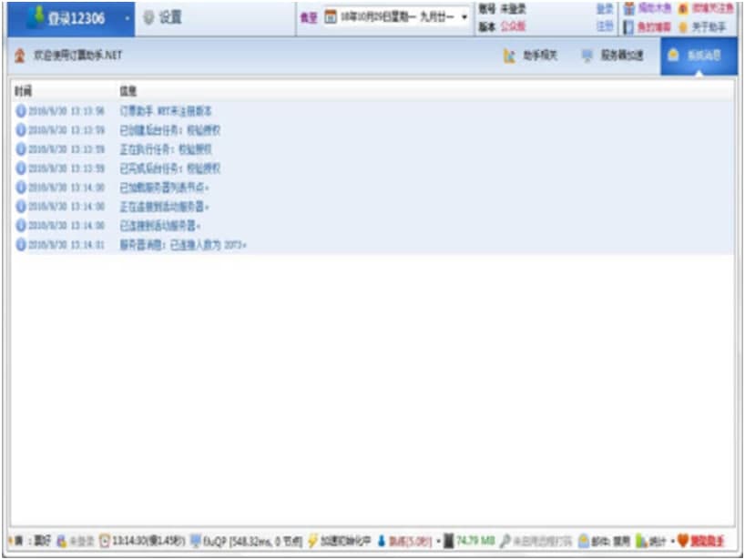
Task: Click the blue 登录 link
Action: click(x=605, y=8)
